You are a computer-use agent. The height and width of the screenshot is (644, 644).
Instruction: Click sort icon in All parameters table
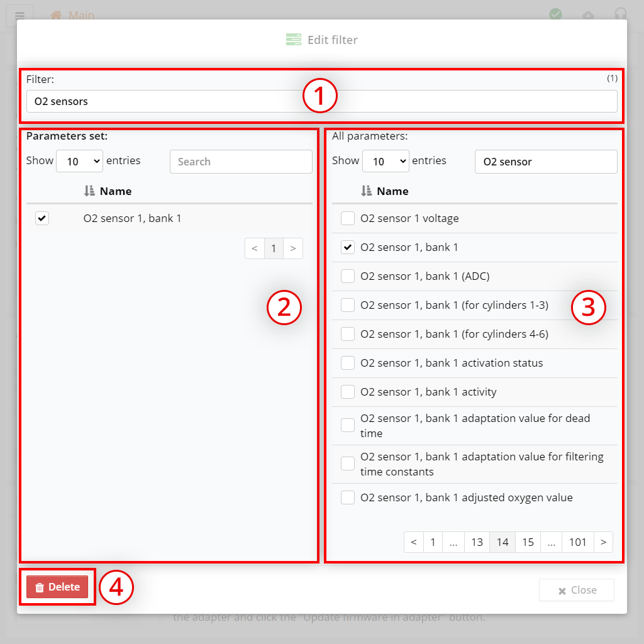366,191
